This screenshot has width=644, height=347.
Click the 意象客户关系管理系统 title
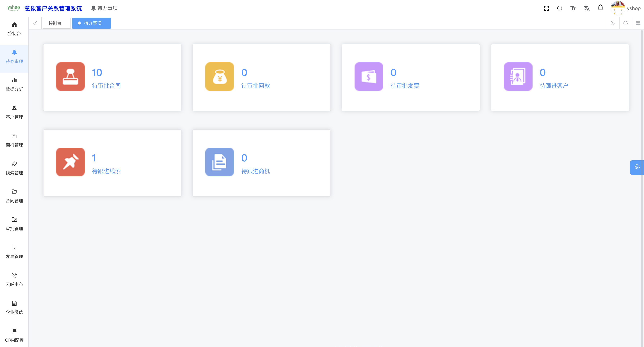53,8
